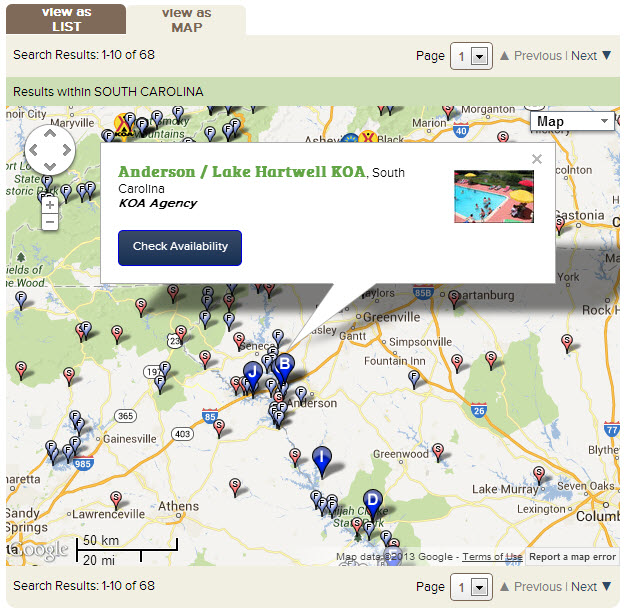Viewport: 626px width, 611px height.
Task: Go to Previous results at bottom
Action: click(x=531, y=587)
